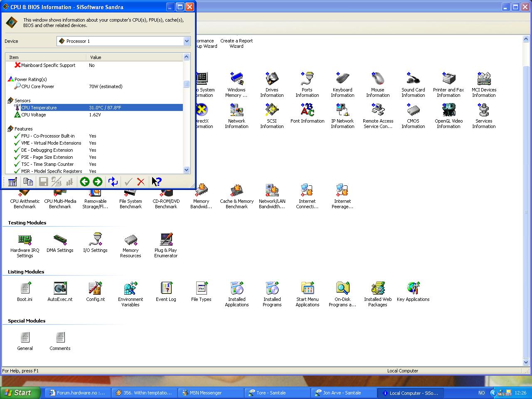Open Start Menu Applications listing
The height and width of the screenshot is (399, 532).
point(307,294)
